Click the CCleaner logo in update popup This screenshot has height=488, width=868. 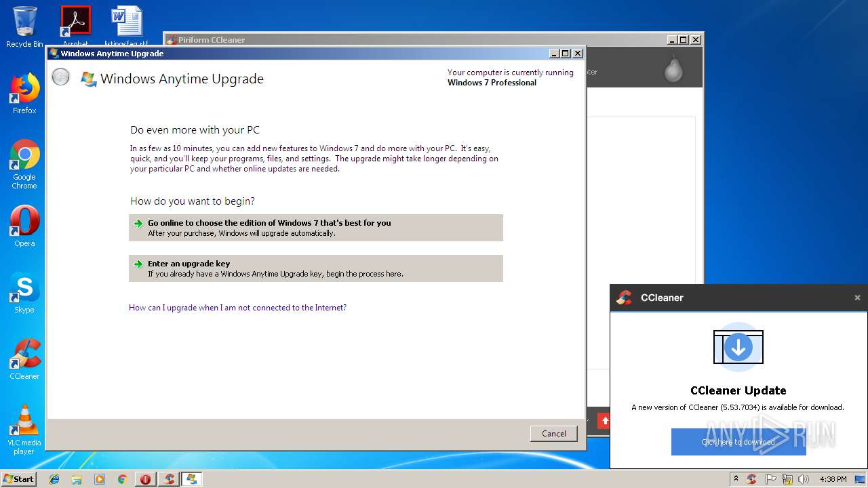pyautogui.click(x=624, y=298)
